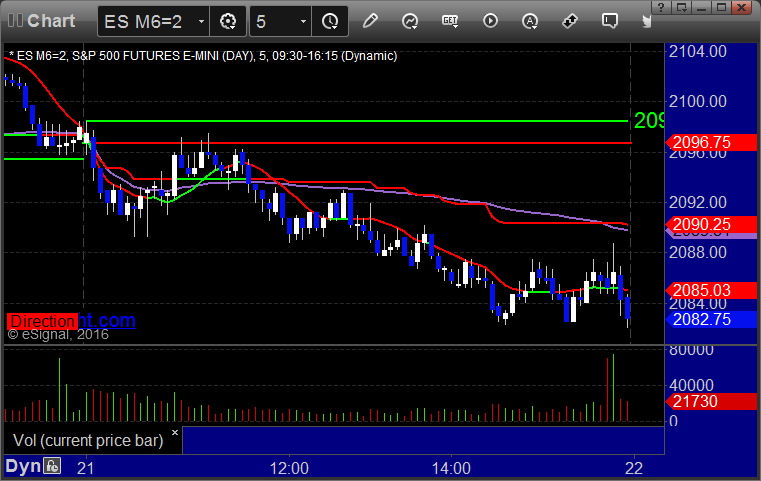The height and width of the screenshot is (481, 761).
Task: Click the red Direction label
Action: point(42,321)
